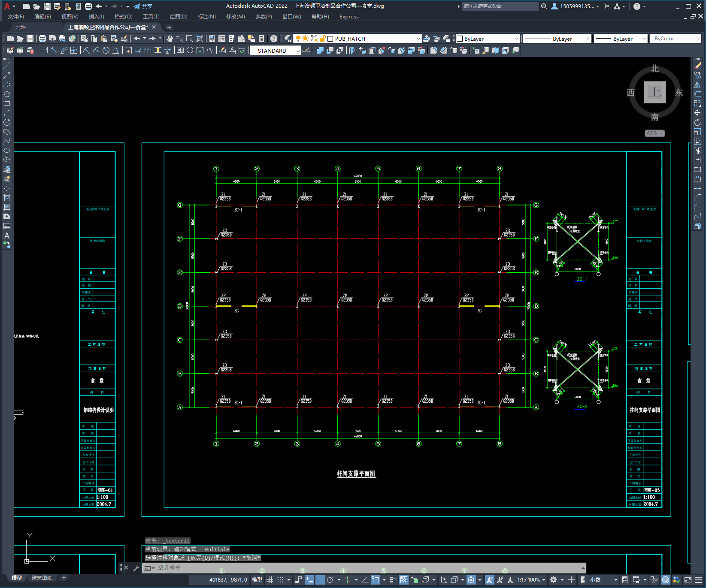Click the Center Mark dimension icon
Screen dimensions: 706x588
point(190,50)
